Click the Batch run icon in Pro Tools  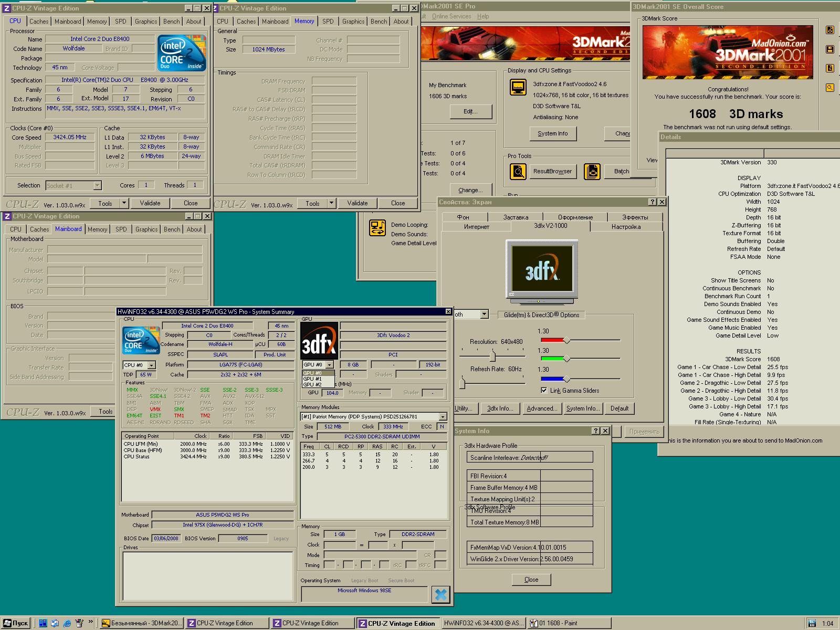tap(592, 172)
